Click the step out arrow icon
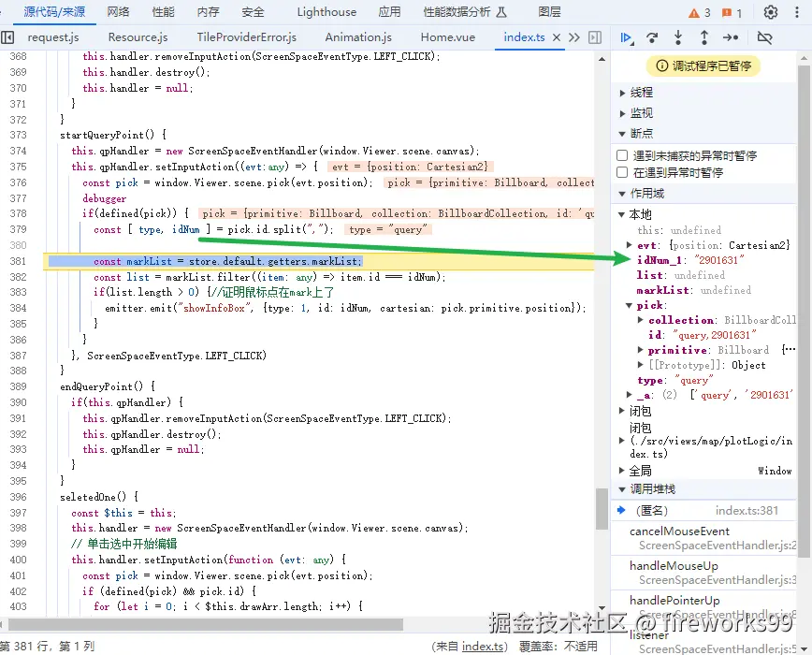The width and height of the screenshot is (812, 655). pyautogui.click(x=704, y=37)
